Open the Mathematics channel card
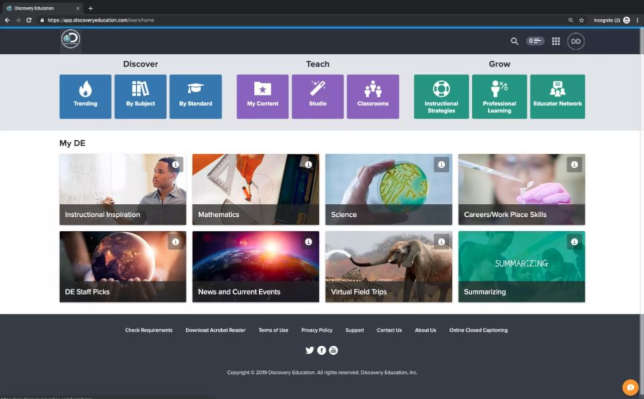This screenshot has width=644, height=399. pos(255,189)
